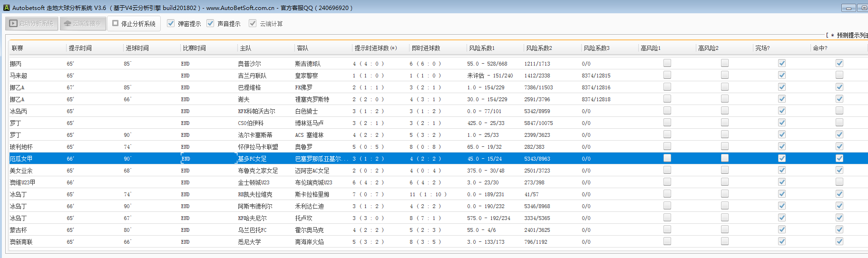Click the stop square icon beside 停止分析系统

[115, 23]
